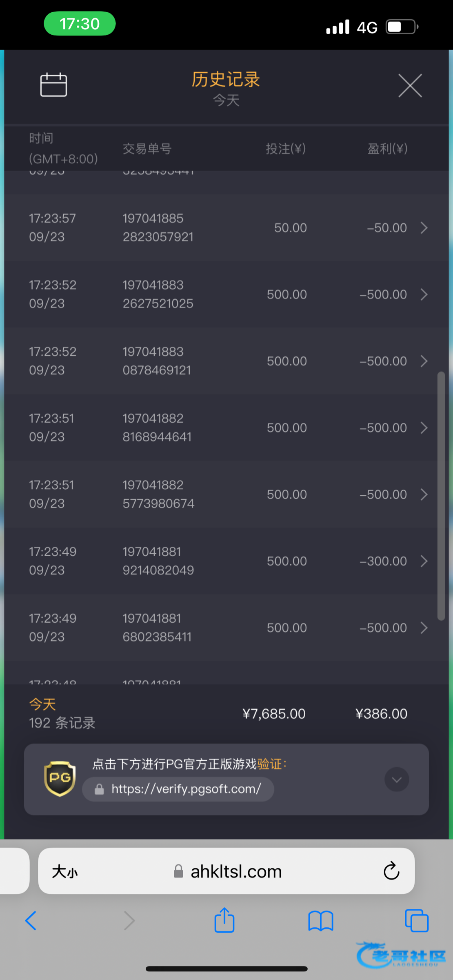Screen dimensions: 453x980
Task: Show open Safari tabs
Action: [416, 921]
